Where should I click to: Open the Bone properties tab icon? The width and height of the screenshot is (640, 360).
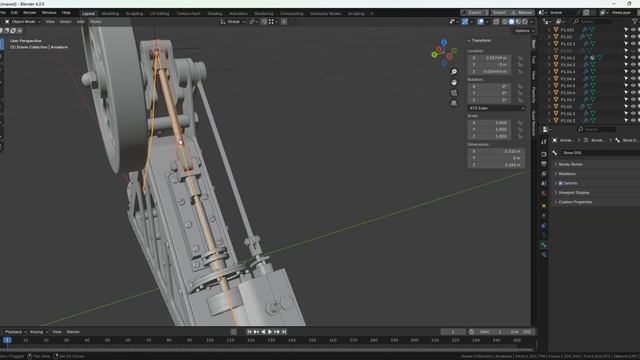point(544,245)
